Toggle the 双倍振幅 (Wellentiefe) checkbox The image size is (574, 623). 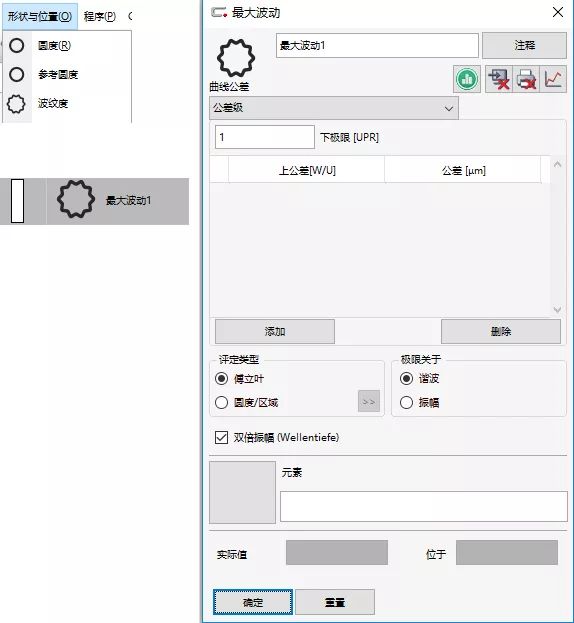click(x=221, y=437)
